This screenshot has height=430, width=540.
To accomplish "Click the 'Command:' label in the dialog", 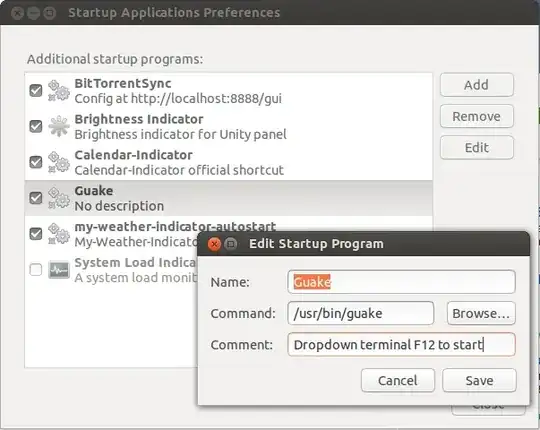I will click(243, 314).
